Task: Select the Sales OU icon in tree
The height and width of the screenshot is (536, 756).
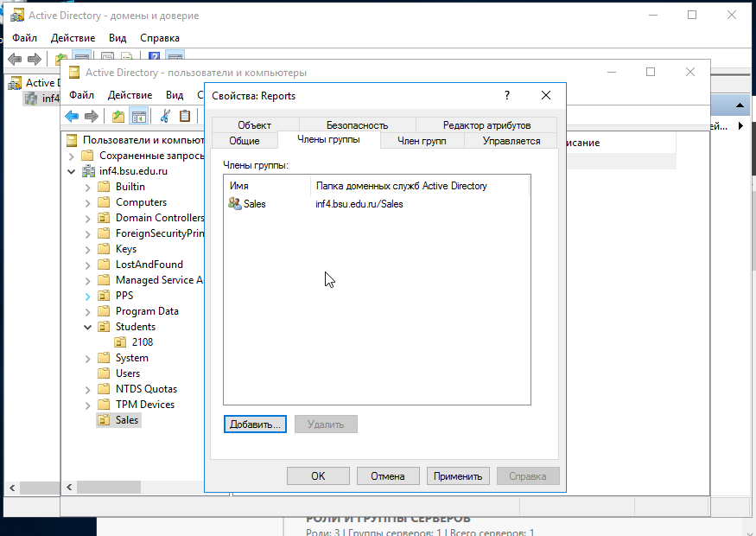Action: click(104, 420)
